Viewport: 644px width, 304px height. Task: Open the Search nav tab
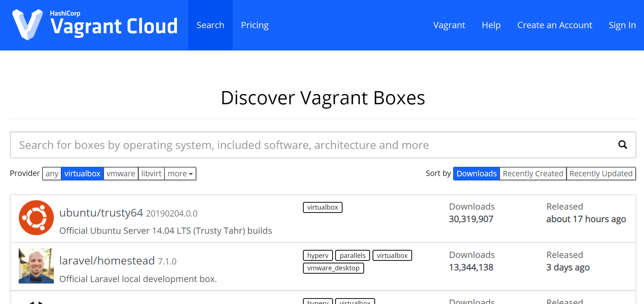point(210,25)
